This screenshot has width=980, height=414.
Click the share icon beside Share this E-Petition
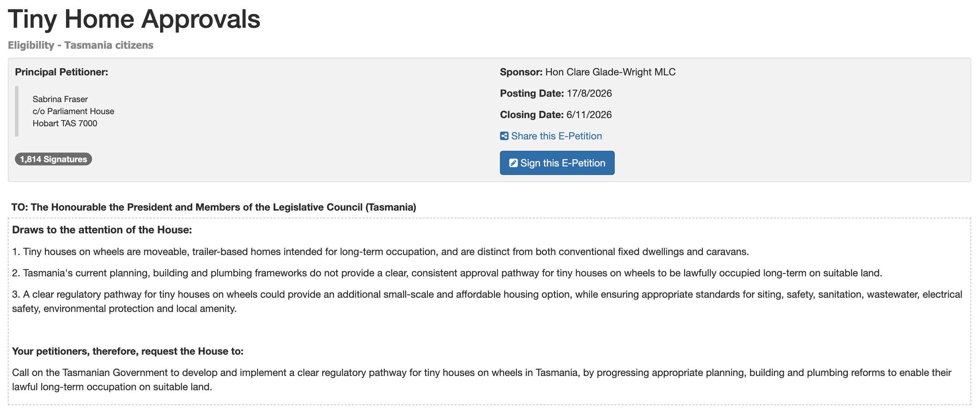504,136
